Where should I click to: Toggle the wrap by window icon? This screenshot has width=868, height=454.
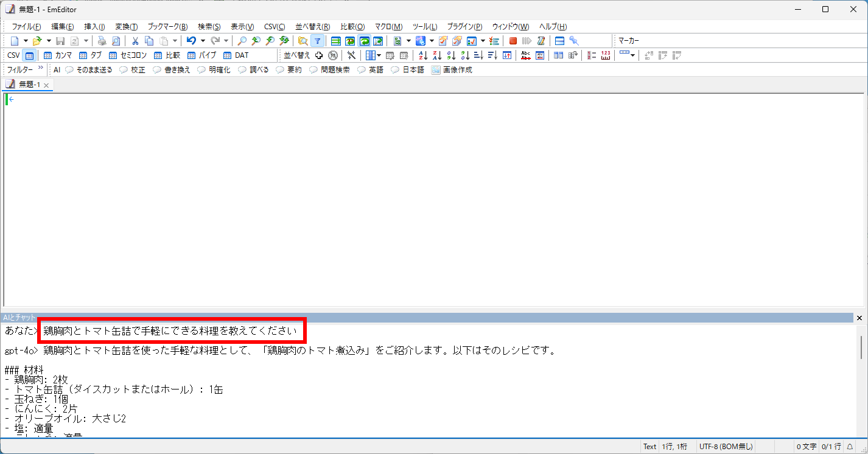363,41
